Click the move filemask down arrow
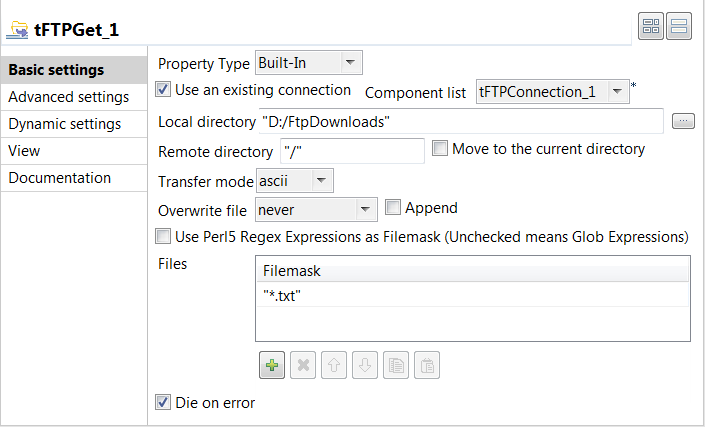 [364, 366]
